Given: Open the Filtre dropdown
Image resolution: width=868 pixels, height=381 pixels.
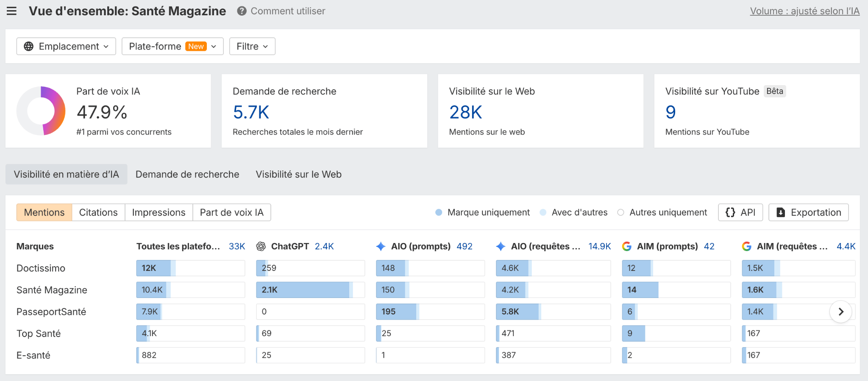Looking at the screenshot, I should click(252, 46).
